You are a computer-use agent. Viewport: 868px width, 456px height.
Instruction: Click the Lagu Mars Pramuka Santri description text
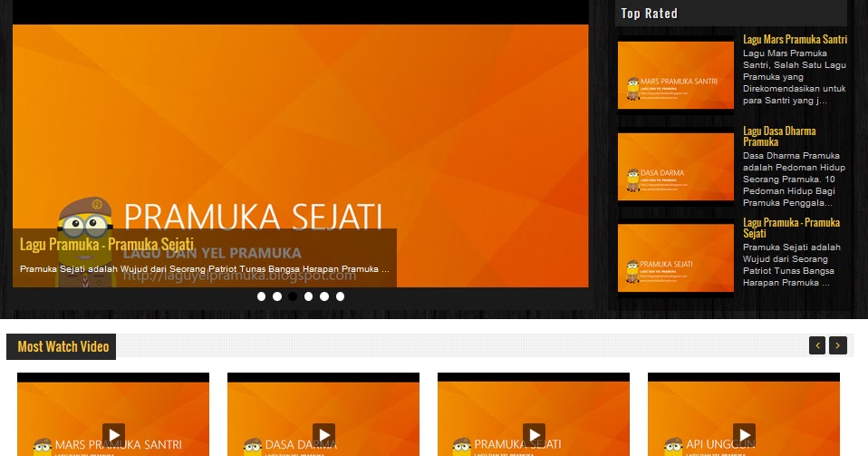[x=795, y=77]
